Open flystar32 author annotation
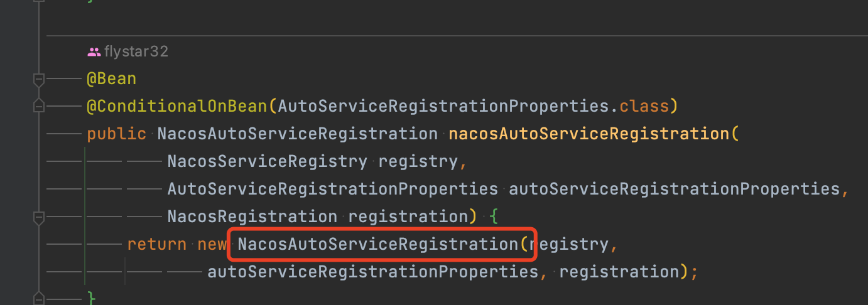 [x=136, y=52]
